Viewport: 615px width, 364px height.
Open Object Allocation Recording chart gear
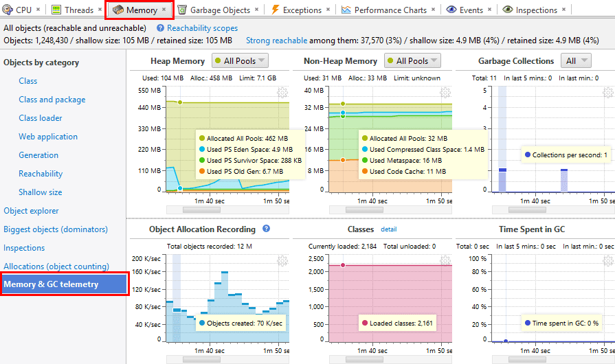282,261
